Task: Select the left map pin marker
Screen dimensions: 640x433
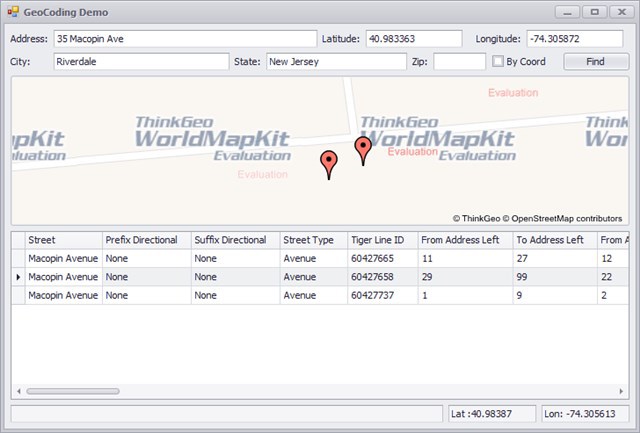Action: (329, 164)
